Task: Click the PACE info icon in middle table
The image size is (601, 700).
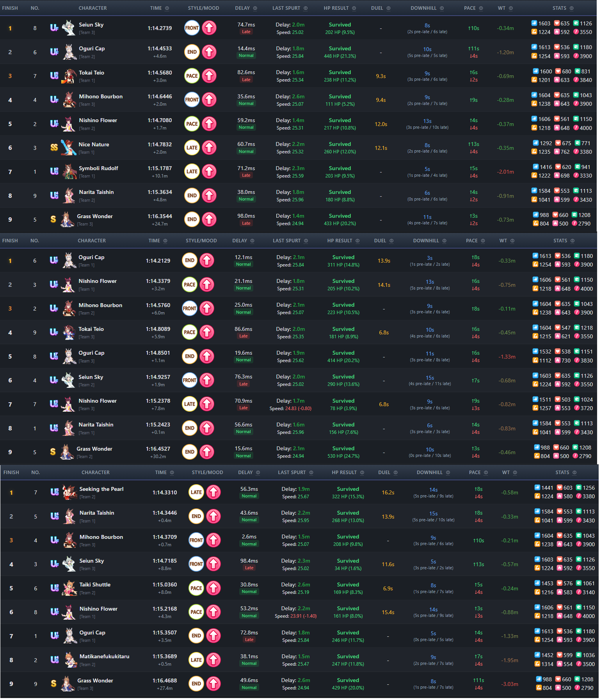Action: tap(483, 241)
